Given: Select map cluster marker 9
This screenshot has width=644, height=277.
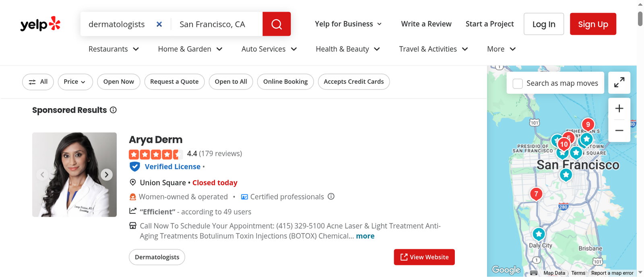Looking at the screenshot, I should [x=588, y=125].
